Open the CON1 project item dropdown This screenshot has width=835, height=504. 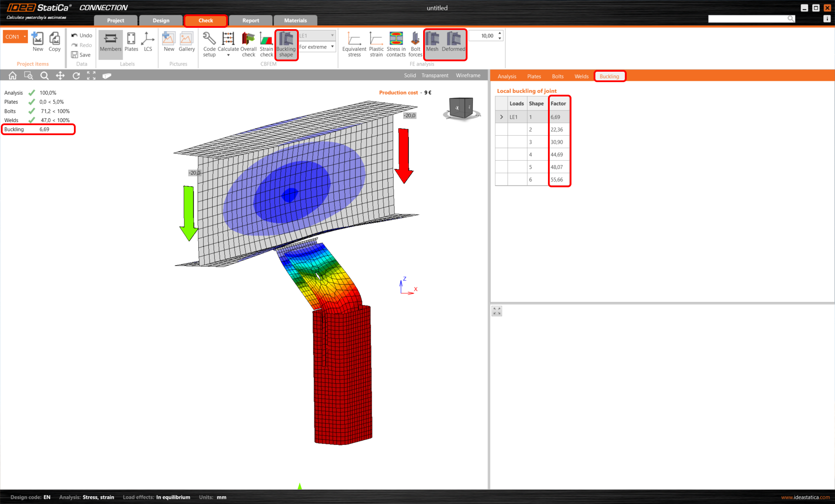[x=25, y=36]
